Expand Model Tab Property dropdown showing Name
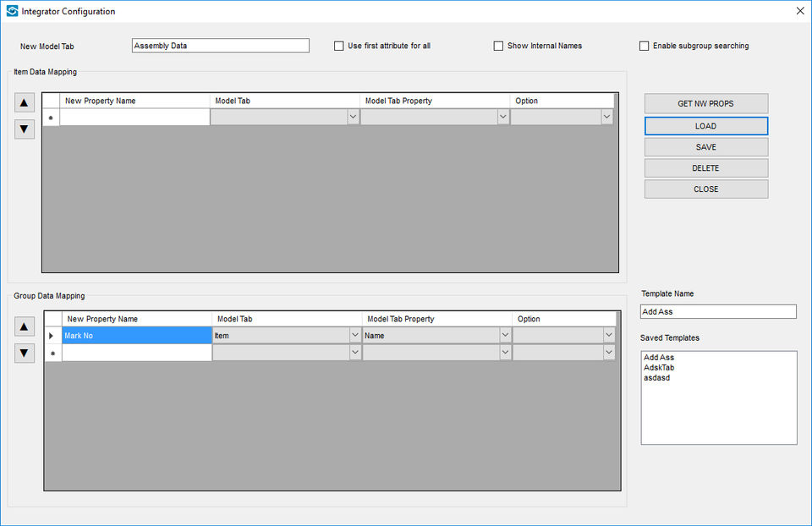 [505, 336]
